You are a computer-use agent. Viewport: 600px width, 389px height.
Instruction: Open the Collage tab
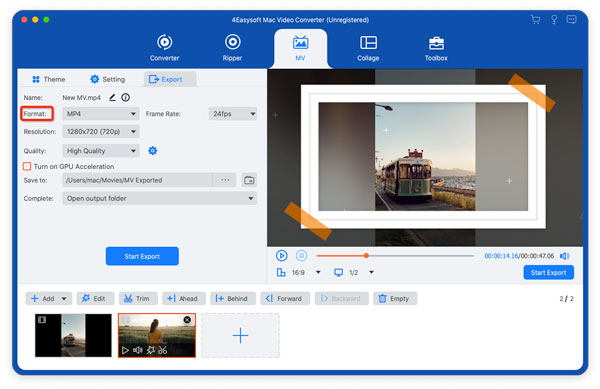[368, 48]
